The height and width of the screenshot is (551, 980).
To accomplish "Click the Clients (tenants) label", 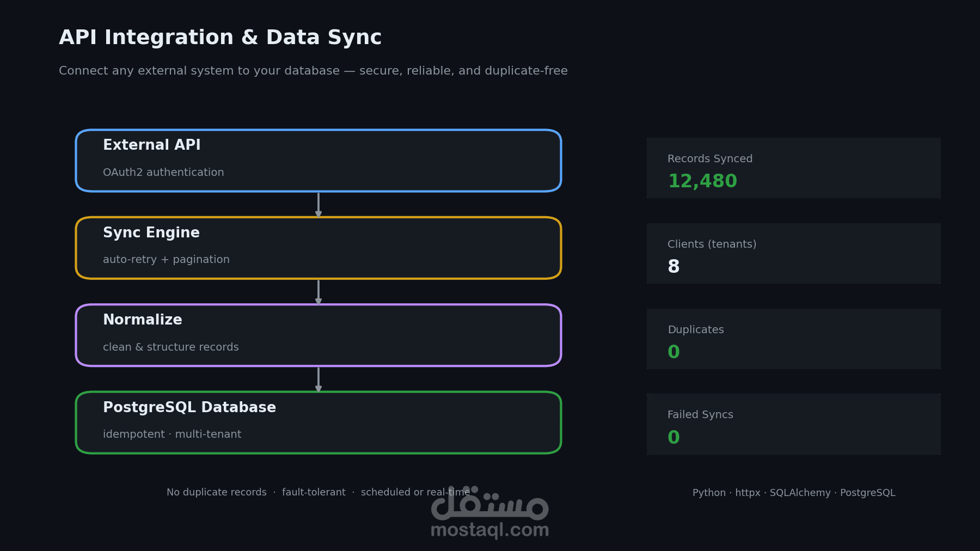I will tap(712, 244).
